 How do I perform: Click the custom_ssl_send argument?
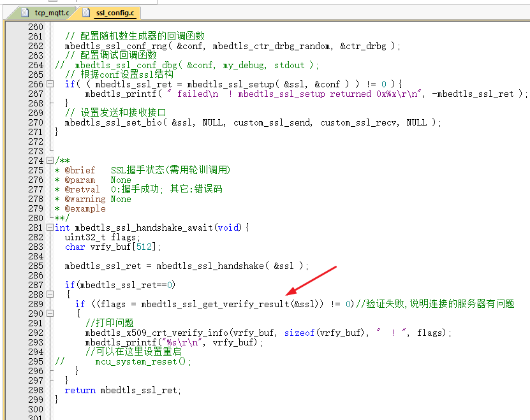(272, 122)
